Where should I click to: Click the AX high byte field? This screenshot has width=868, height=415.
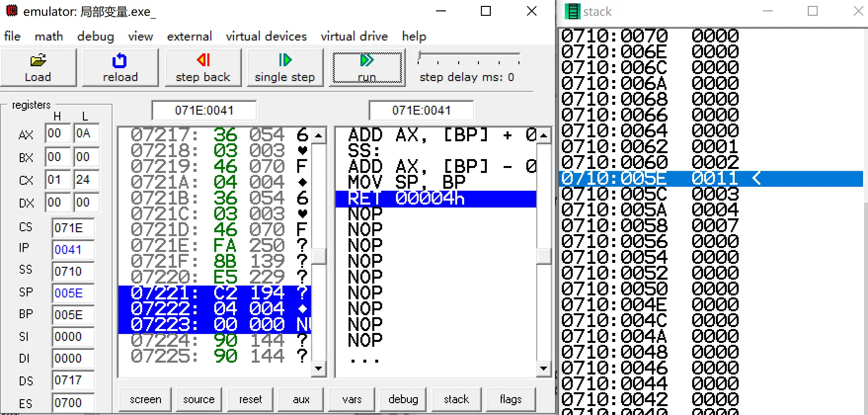click(x=57, y=133)
